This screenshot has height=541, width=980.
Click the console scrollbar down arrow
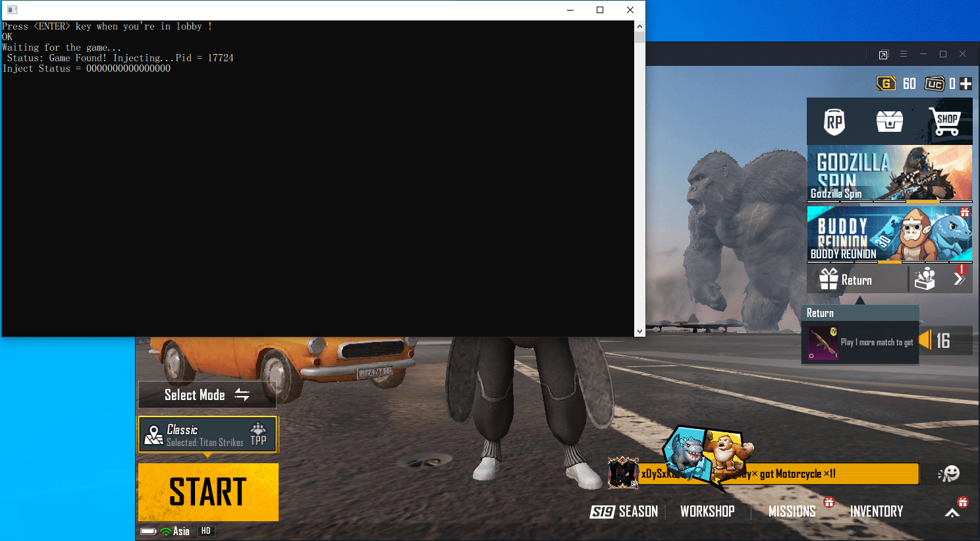tap(640, 331)
